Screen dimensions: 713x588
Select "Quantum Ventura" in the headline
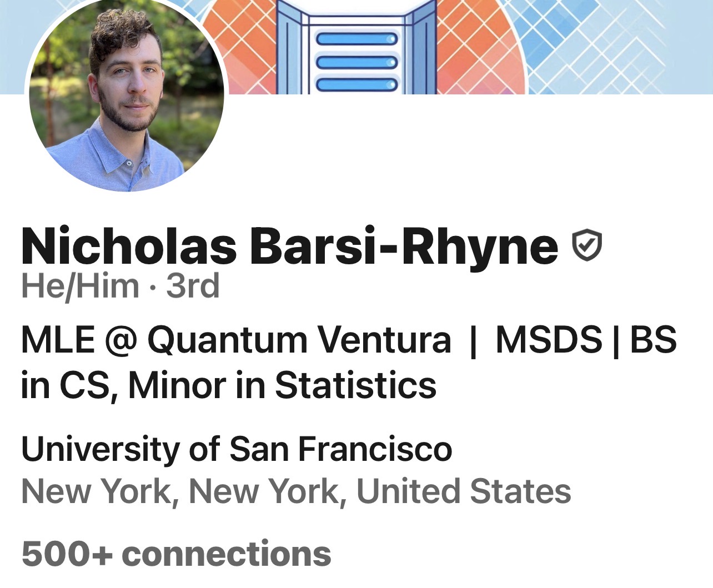coord(299,339)
